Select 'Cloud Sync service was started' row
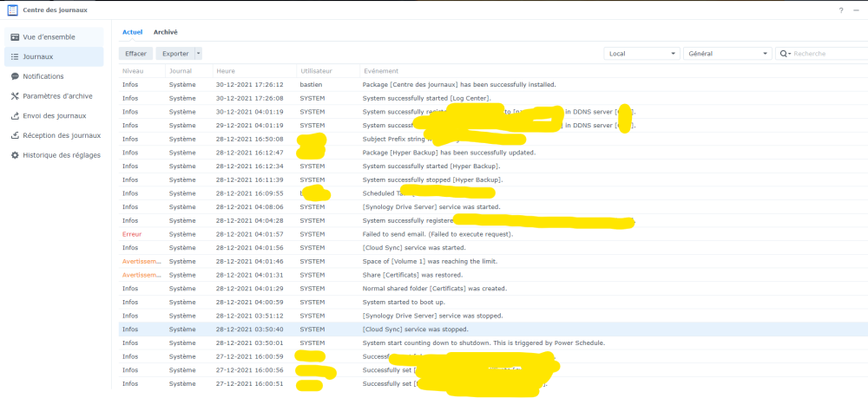The image size is (868, 398). pyautogui.click(x=493, y=248)
